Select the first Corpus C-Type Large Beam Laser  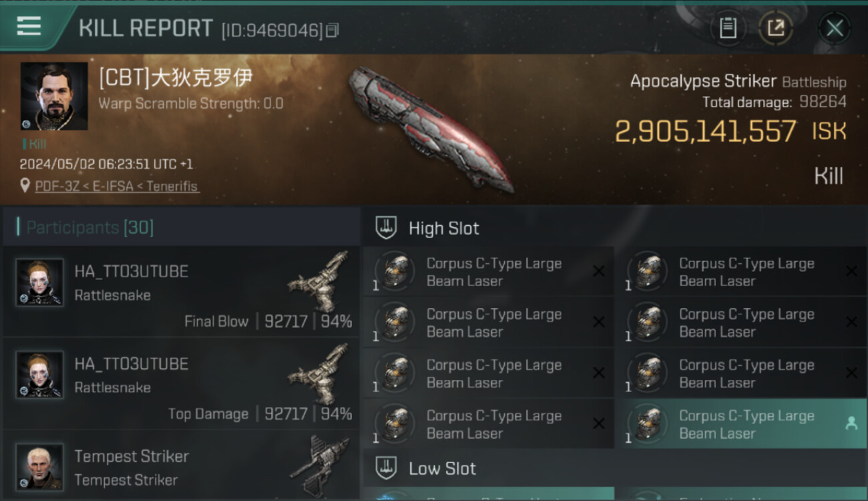tap(489, 272)
